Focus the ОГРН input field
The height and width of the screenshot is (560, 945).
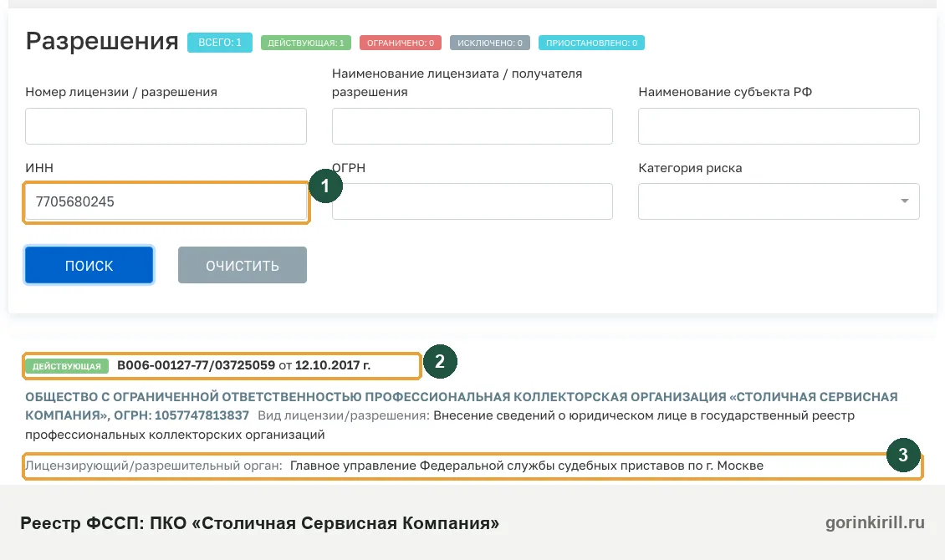(472, 201)
